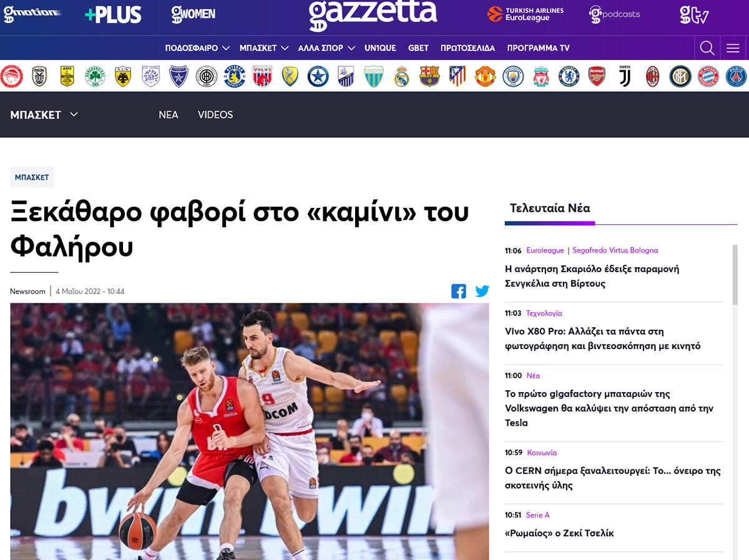Click the ΜΠΑΣΚΕΤ category tag above headline
This screenshot has width=749, height=560.
click(x=32, y=177)
